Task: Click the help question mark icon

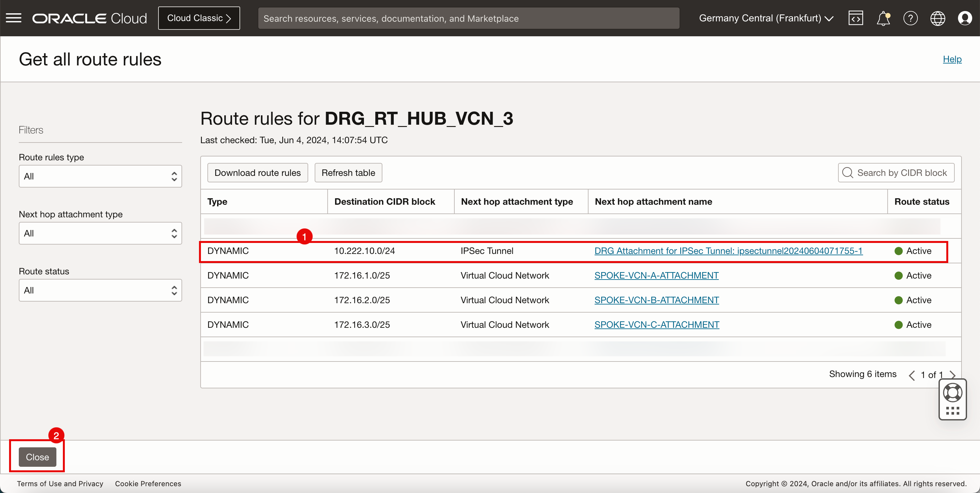Action: click(x=910, y=18)
